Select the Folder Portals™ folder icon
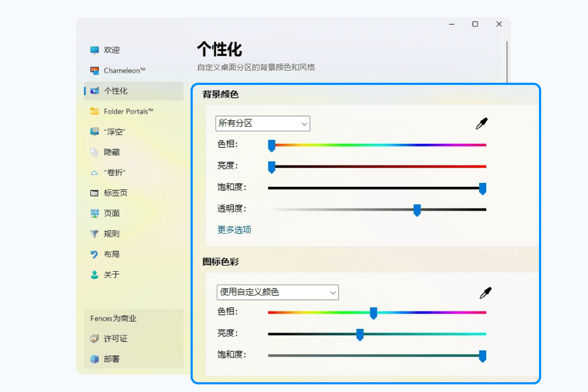The width and height of the screenshot is (588, 392). [95, 112]
